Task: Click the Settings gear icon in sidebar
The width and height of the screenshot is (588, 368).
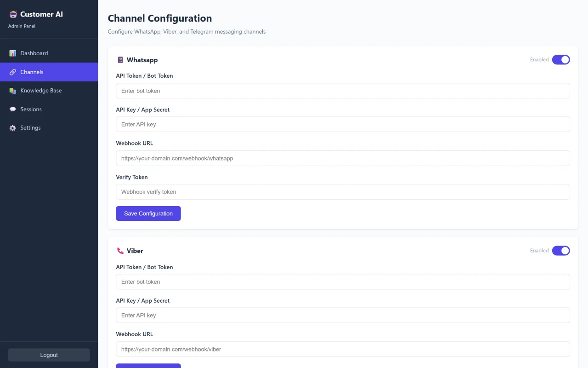Action: tap(13, 128)
